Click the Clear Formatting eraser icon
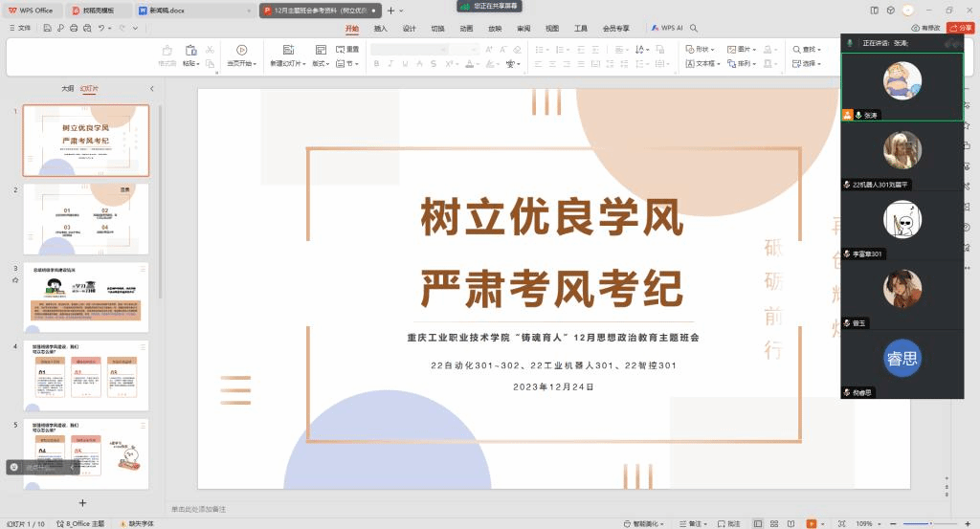980x529 pixels. [x=517, y=50]
